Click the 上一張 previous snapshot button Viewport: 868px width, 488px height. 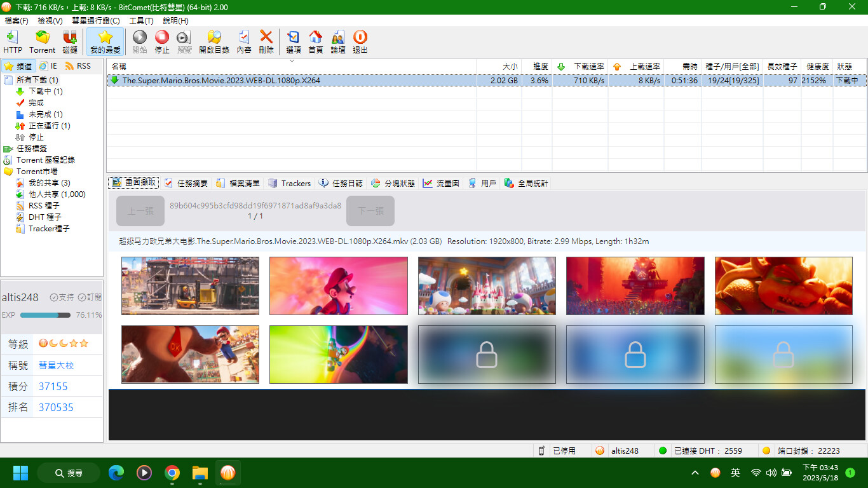coord(140,211)
